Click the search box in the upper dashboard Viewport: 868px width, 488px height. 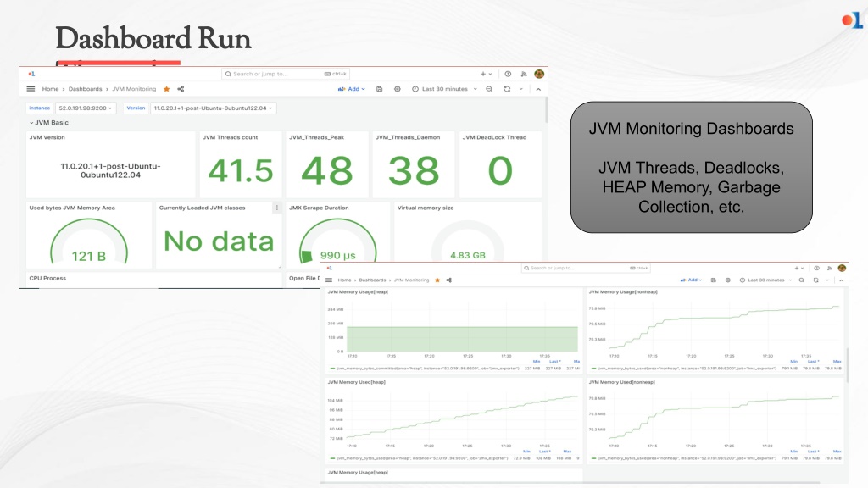[286, 74]
